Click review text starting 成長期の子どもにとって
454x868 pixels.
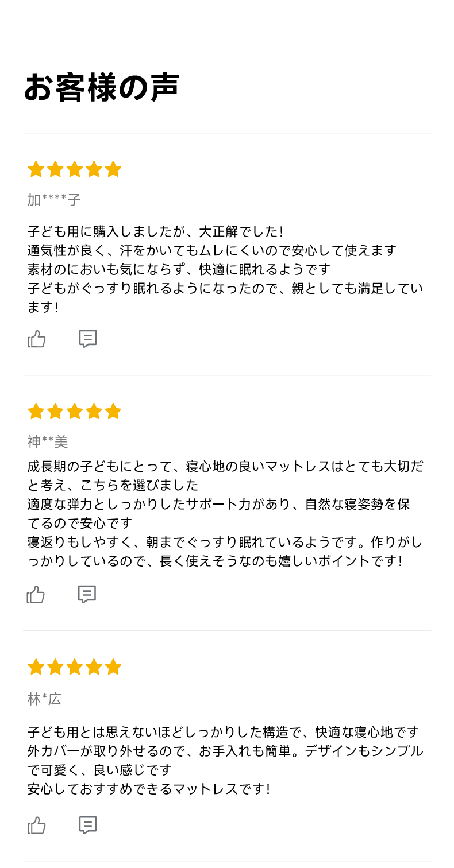pyautogui.click(x=225, y=514)
